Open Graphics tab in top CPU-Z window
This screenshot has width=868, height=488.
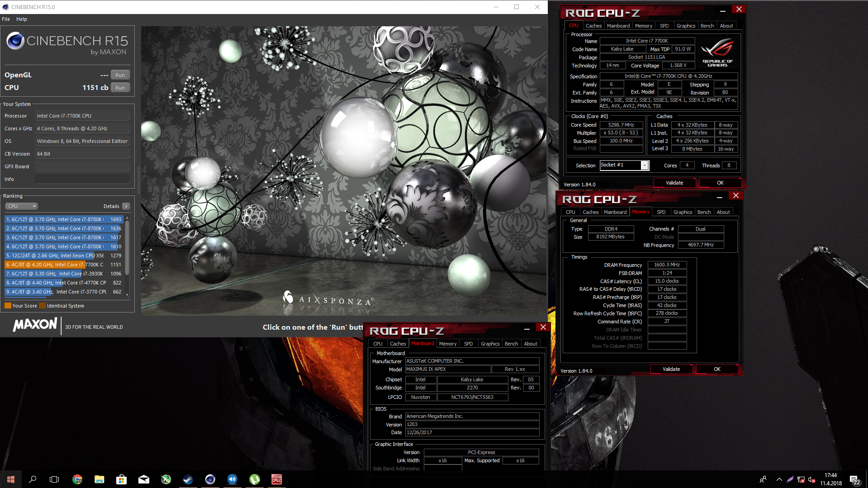[686, 26]
